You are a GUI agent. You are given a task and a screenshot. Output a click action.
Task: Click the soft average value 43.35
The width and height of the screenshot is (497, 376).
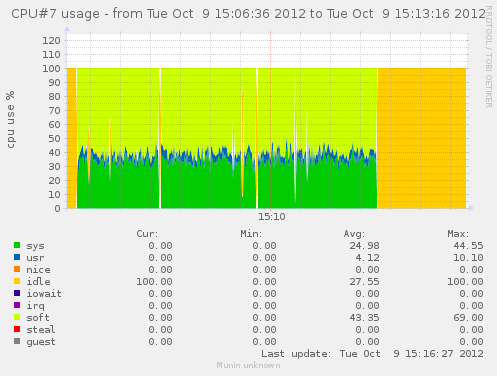tap(364, 318)
